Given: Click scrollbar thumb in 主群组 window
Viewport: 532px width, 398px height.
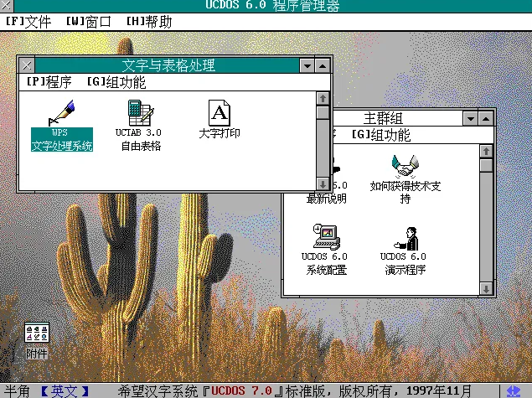Looking at the screenshot, I should click(x=486, y=166).
